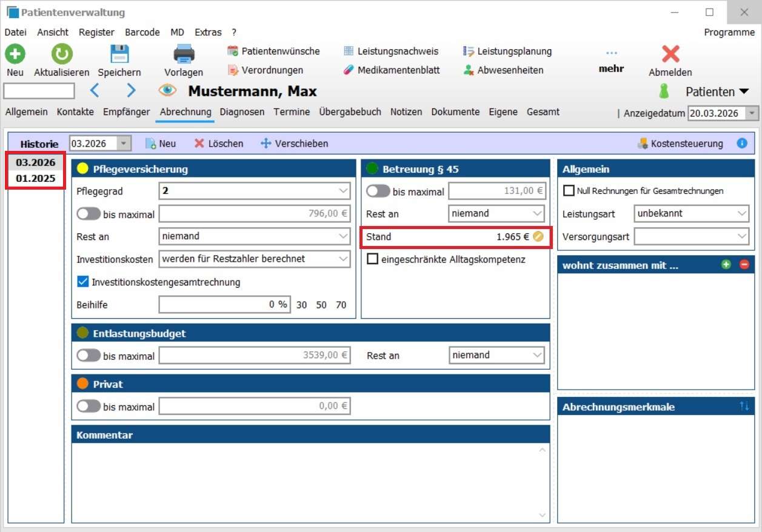
Task: Expand the Pflegegrad dropdown
Action: [342, 191]
